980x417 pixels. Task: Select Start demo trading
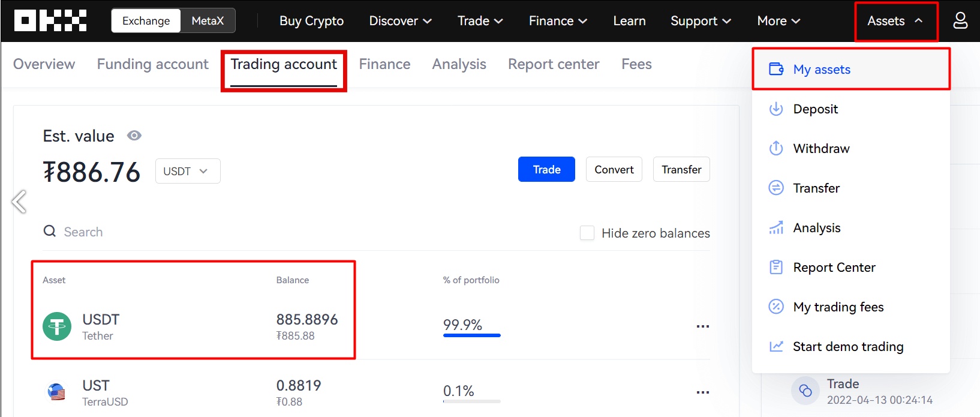pos(851,346)
